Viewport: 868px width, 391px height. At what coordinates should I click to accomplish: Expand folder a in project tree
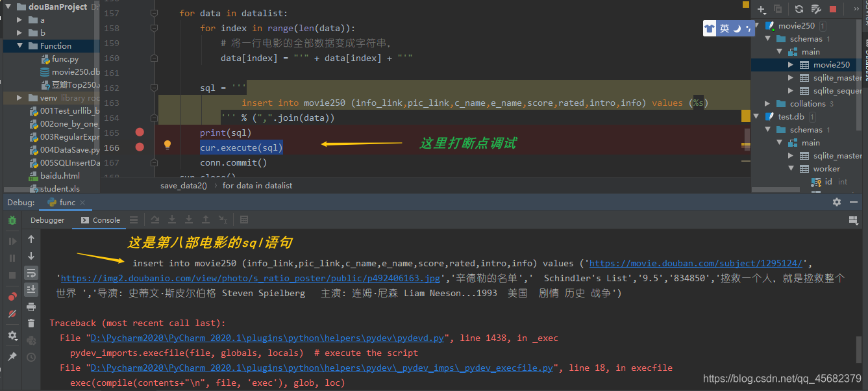tap(19, 20)
